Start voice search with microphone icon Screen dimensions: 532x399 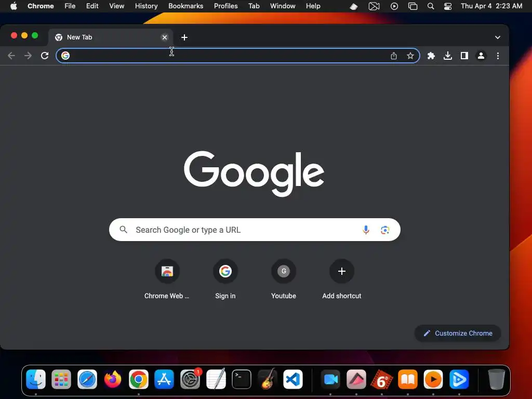point(366,230)
